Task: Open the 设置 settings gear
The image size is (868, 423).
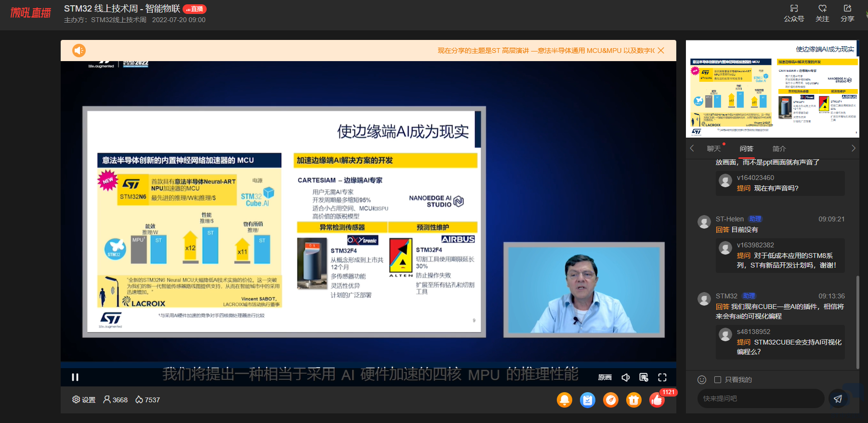Action: [84, 400]
